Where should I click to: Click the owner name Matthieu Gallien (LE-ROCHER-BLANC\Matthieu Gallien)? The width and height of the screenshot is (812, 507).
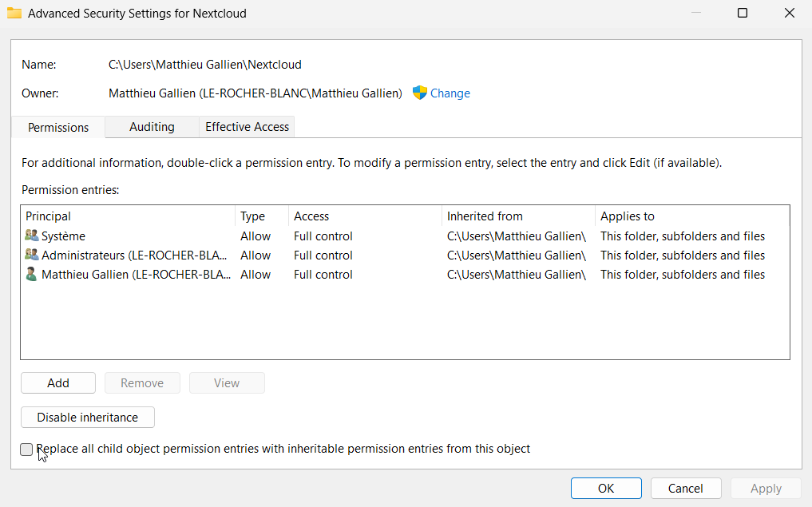pyautogui.click(x=255, y=93)
